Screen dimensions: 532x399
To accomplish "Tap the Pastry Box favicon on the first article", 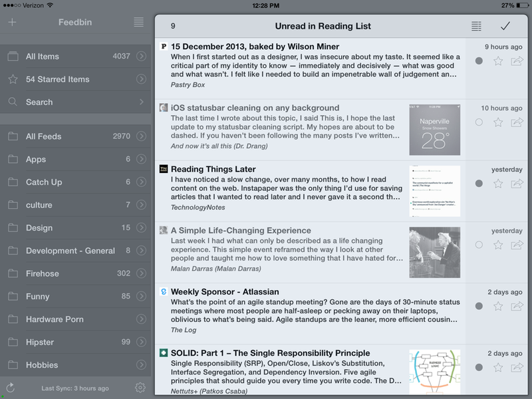I will click(x=164, y=47).
